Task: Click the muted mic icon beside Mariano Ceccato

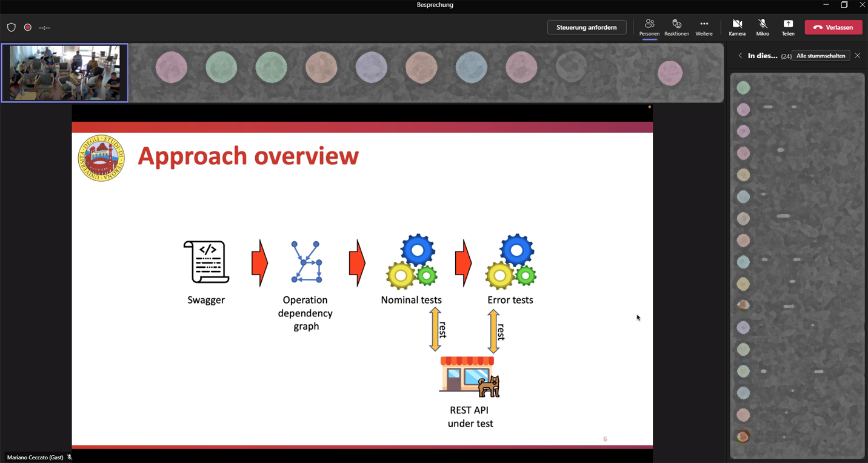Action: 70,458
